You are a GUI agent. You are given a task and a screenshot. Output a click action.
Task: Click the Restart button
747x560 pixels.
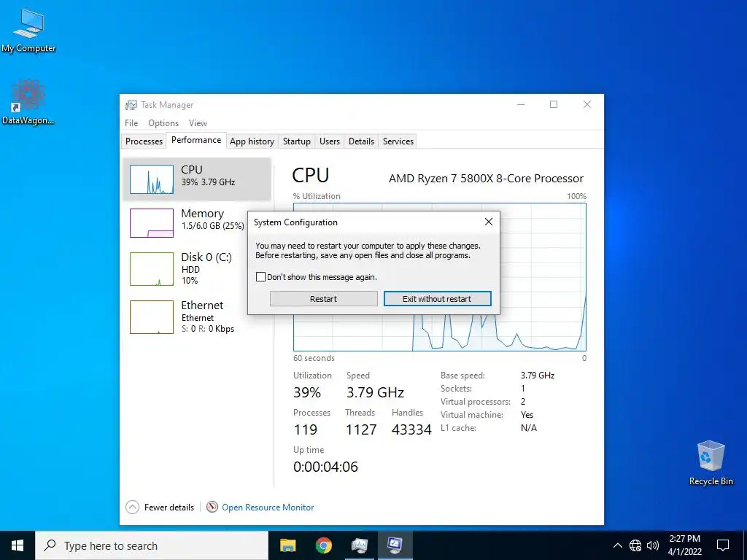(x=323, y=298)
